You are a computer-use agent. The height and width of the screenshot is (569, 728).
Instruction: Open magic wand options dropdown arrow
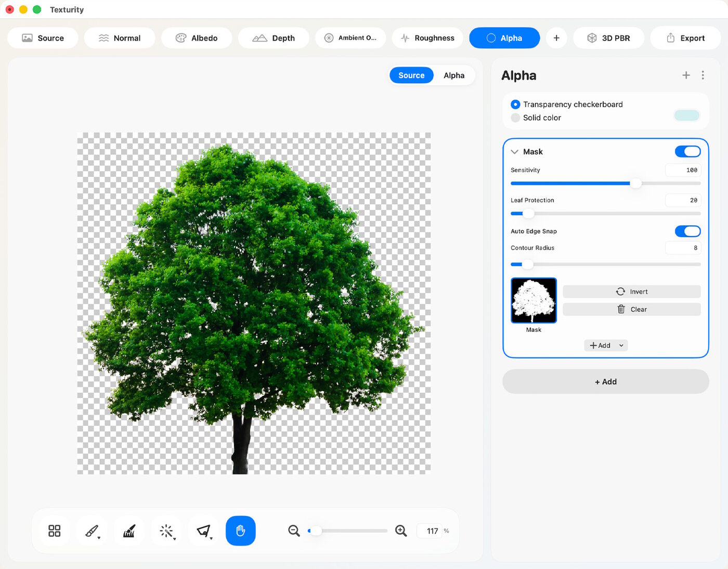[x=174, y=539]
